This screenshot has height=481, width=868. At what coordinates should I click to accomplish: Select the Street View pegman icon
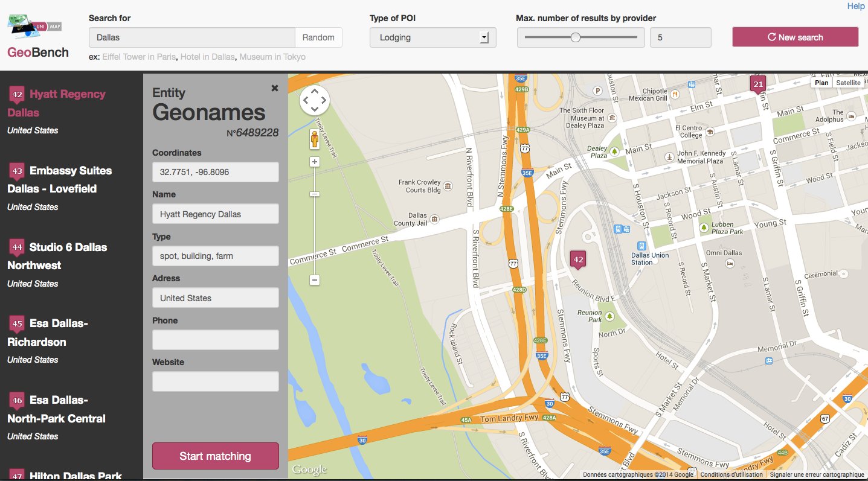coord(315,139)
